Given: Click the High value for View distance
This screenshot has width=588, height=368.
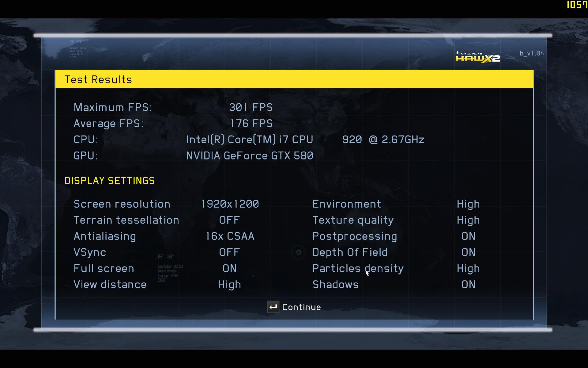Looking at the screenshot, I should point(229,285).
